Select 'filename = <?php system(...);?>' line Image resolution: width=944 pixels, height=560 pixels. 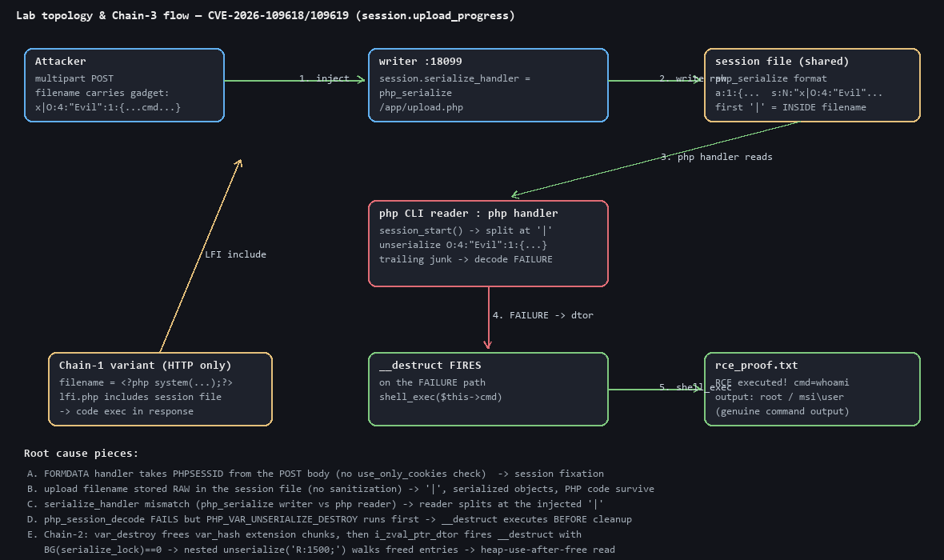pyautogui.click(x=146, y=382)
